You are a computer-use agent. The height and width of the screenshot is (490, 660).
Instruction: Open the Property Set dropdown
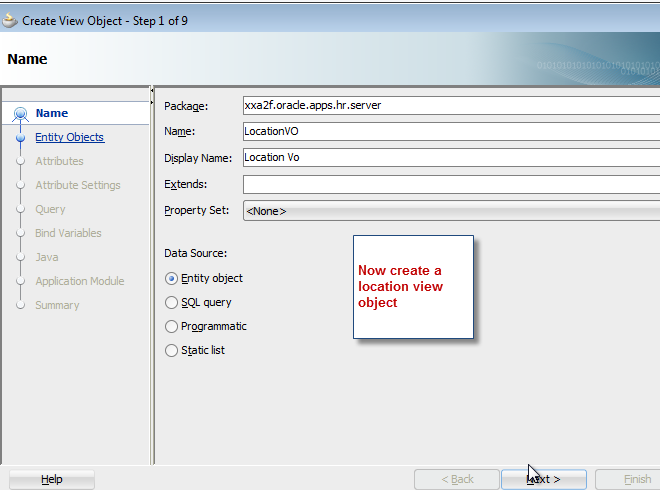point(451,211)
